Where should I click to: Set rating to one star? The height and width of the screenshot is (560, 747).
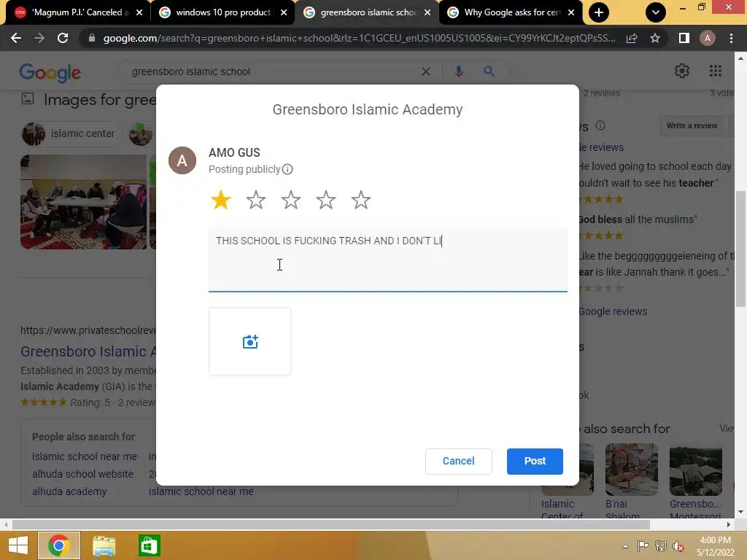tap(220, 200)
